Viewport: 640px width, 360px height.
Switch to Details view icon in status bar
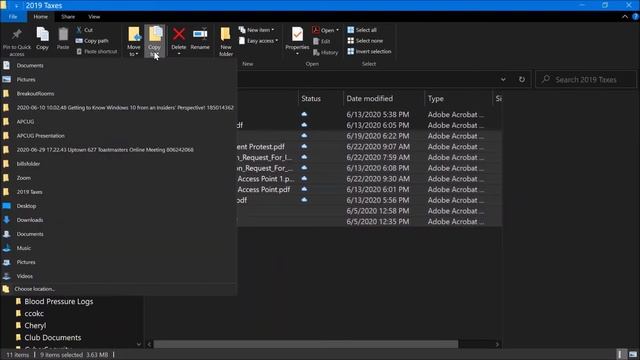[620, 354]
